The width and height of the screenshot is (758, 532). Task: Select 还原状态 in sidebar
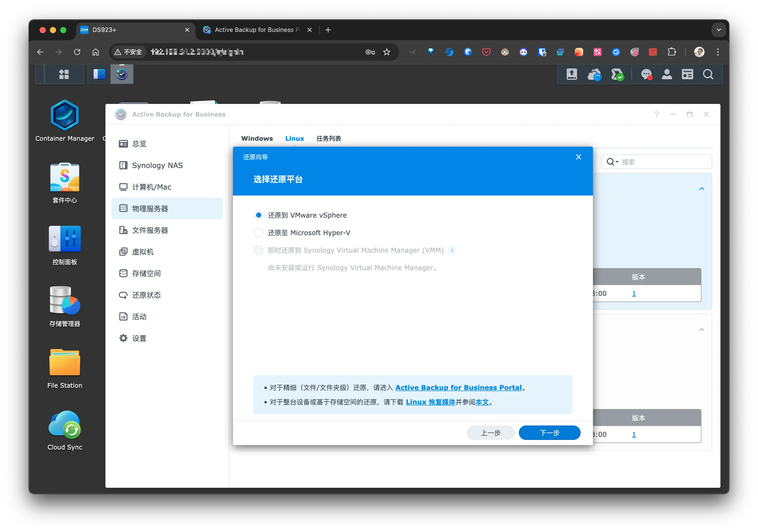click(x=146, y=295)
